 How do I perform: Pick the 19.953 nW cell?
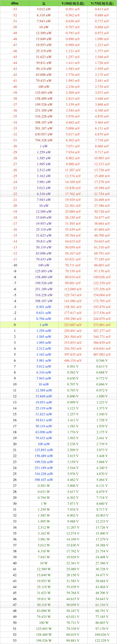click(44, 45)
